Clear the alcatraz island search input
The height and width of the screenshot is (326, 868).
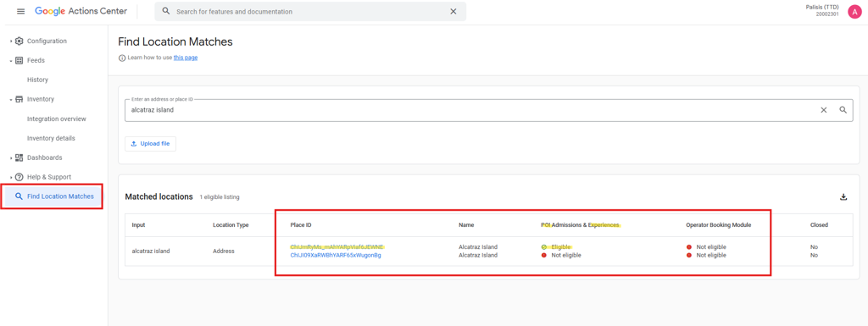pos(824,110)
